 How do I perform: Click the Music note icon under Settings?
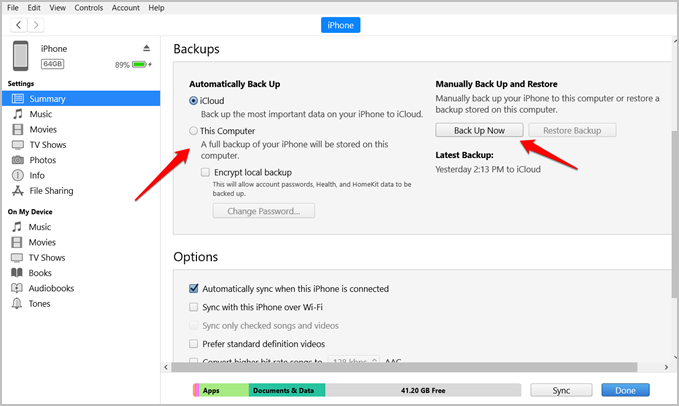18,114
